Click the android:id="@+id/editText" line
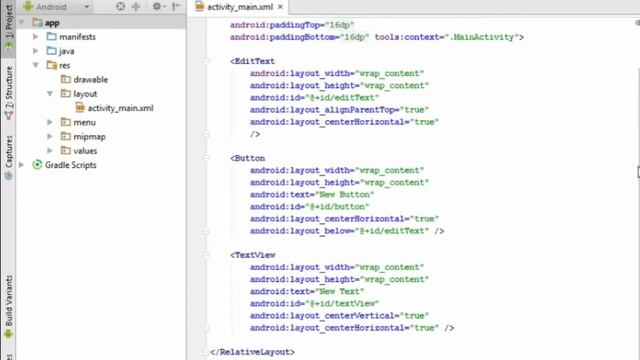This screenshot has height=360, width=640. pyautogui.click(x=315, y=98)
